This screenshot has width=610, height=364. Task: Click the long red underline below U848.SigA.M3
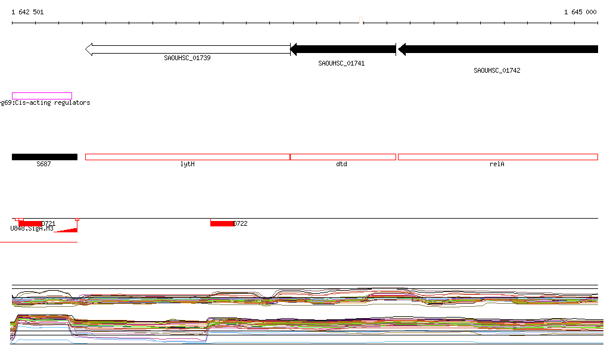tap(39, 242)
